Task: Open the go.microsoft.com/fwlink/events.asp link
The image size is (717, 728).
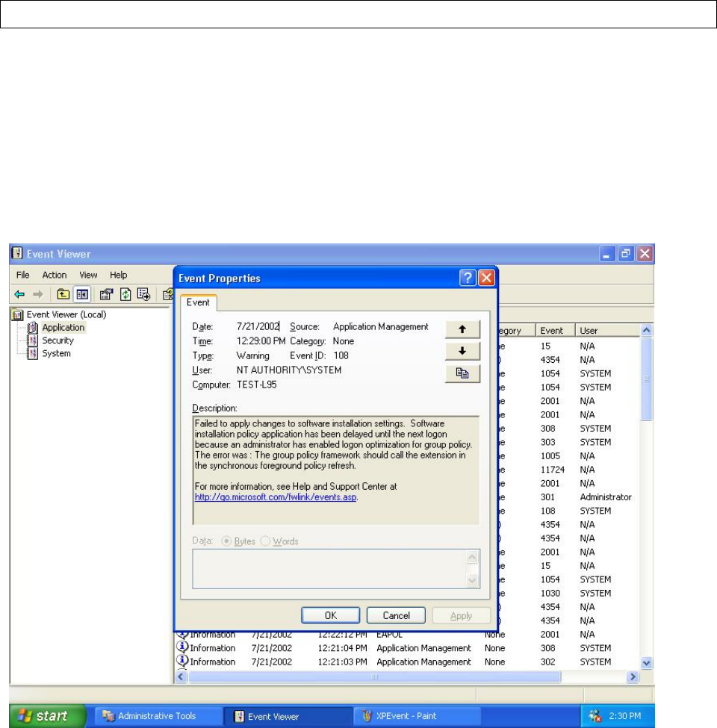Action: 276,497
